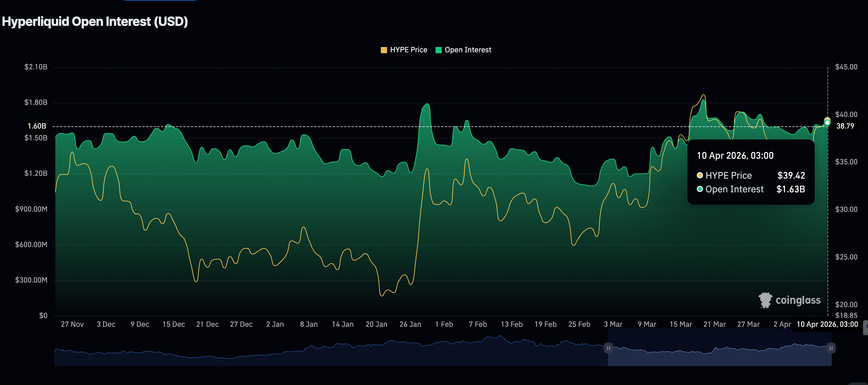Click the coinglass mascot logo icon
The width and height of the screenshot is (868, 385).
click(765, 300)
